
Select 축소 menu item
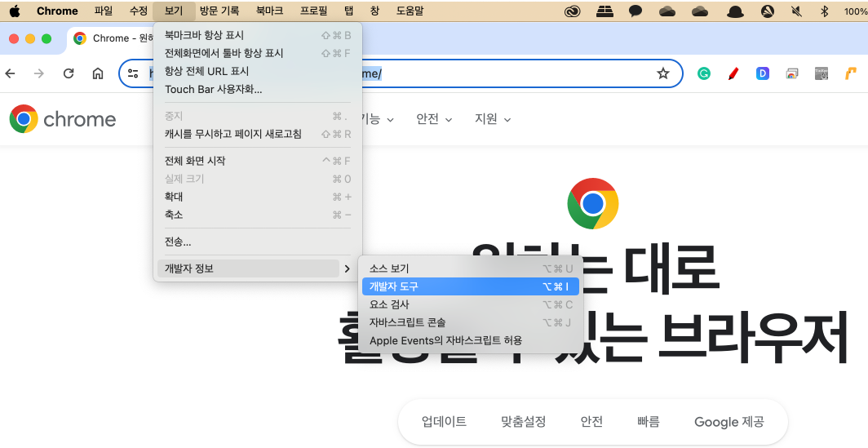tap(258, 215)
